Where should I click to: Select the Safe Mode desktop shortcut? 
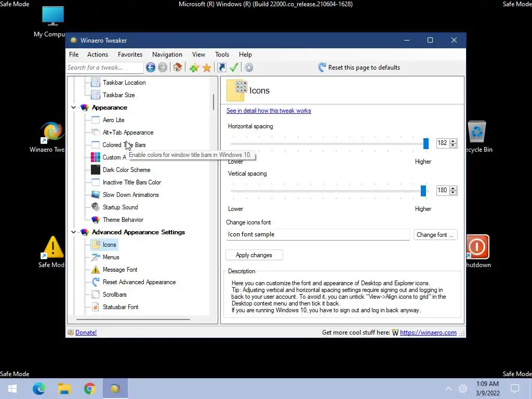[52, 252]
